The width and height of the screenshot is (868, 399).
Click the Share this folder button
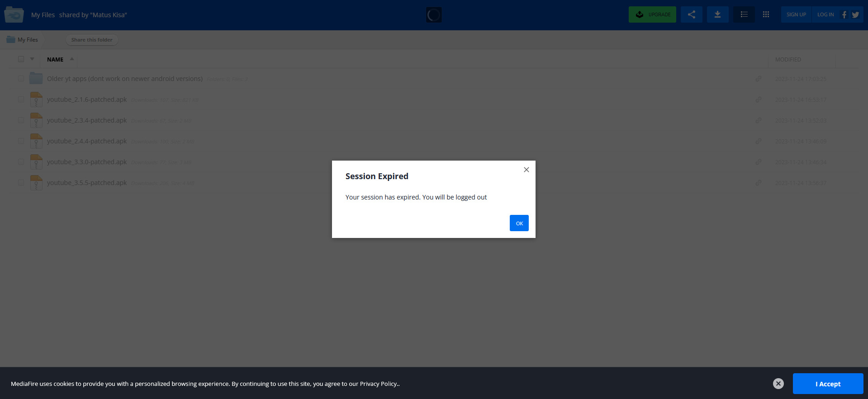click(92, 40)
